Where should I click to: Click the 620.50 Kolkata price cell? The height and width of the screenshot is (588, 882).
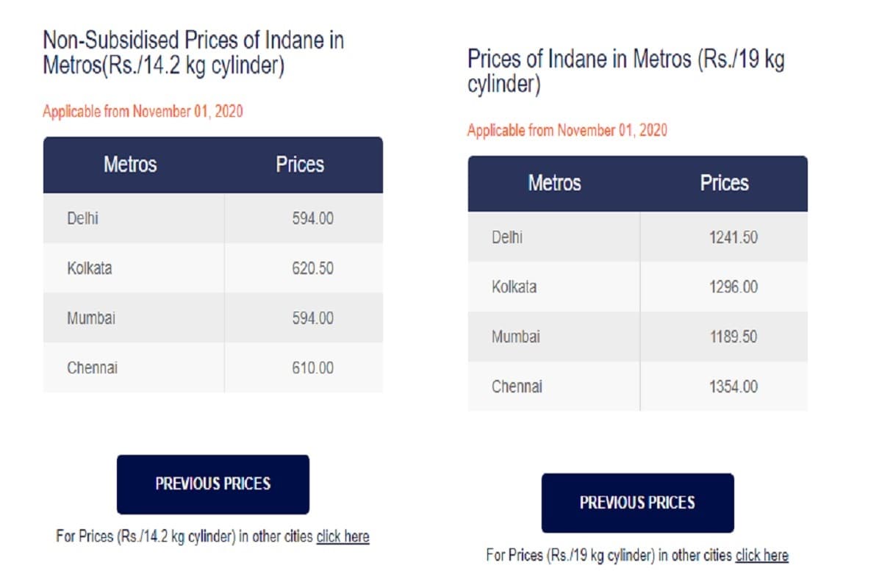pos(304,268)
